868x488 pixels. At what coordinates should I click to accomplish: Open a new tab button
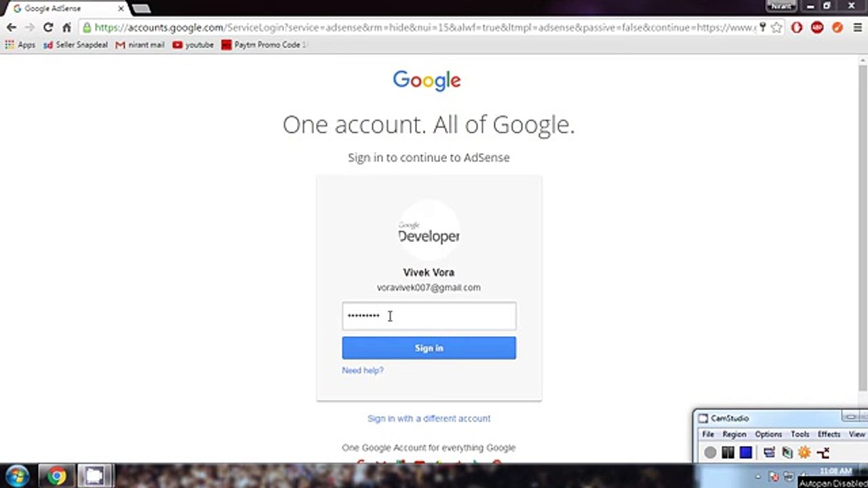pyautogui.click(x=141, y=9)
